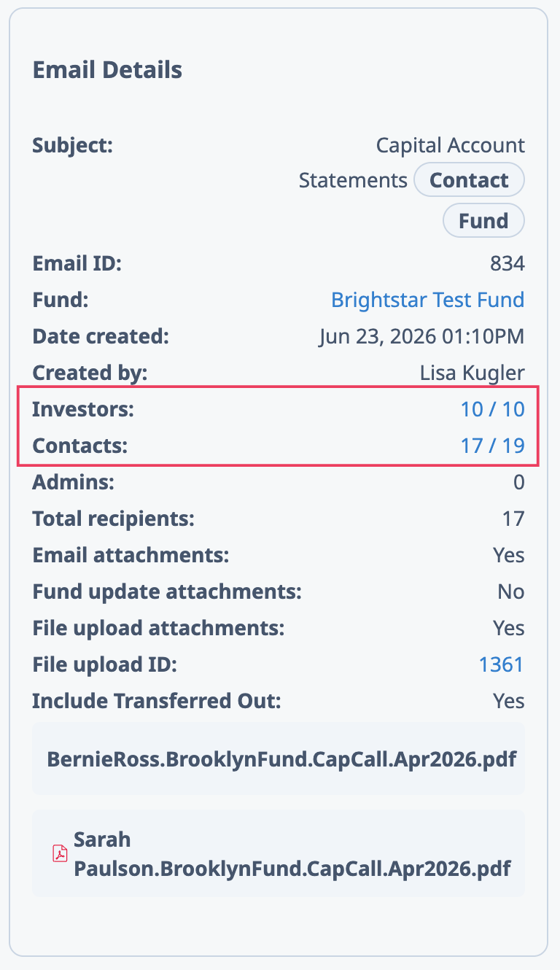Open Sarah Paulson.BrooklynFund.CapCall.Apr2026.pdf attachment
The image size is (560, 970).
click(x=279, y=853)
